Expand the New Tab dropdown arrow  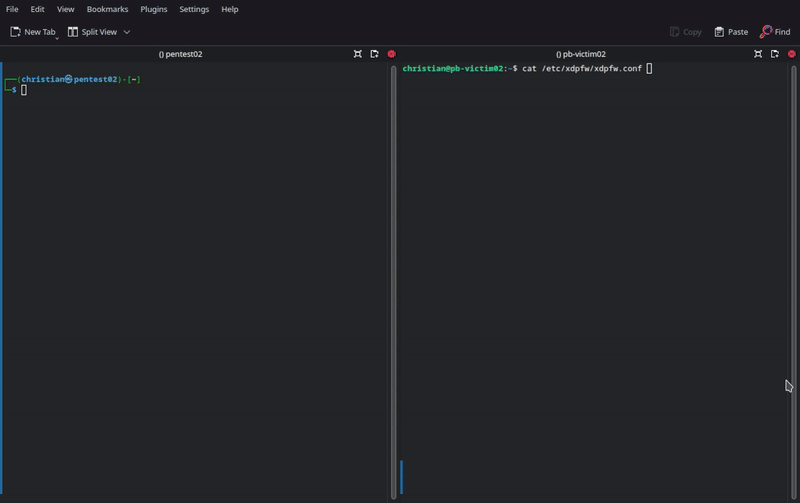click(57, 37)
